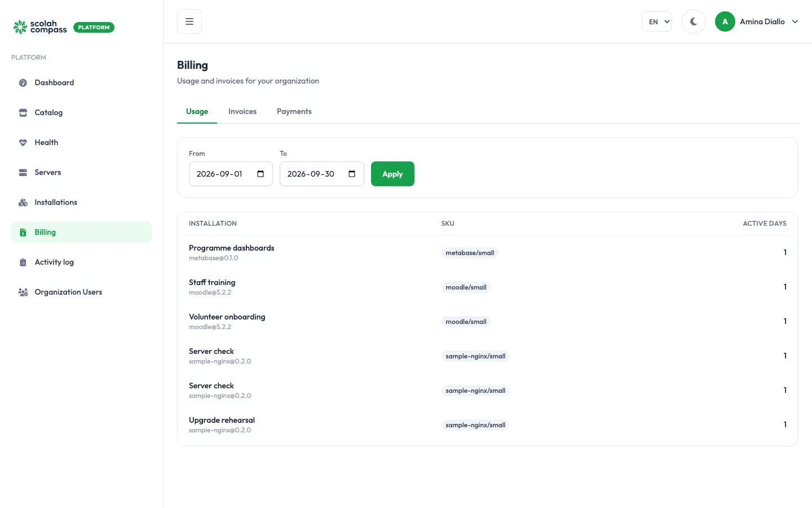Click the Upgrade rehearsal installation name
Screen dimensions: 812x508
click(x=222, y=421)
